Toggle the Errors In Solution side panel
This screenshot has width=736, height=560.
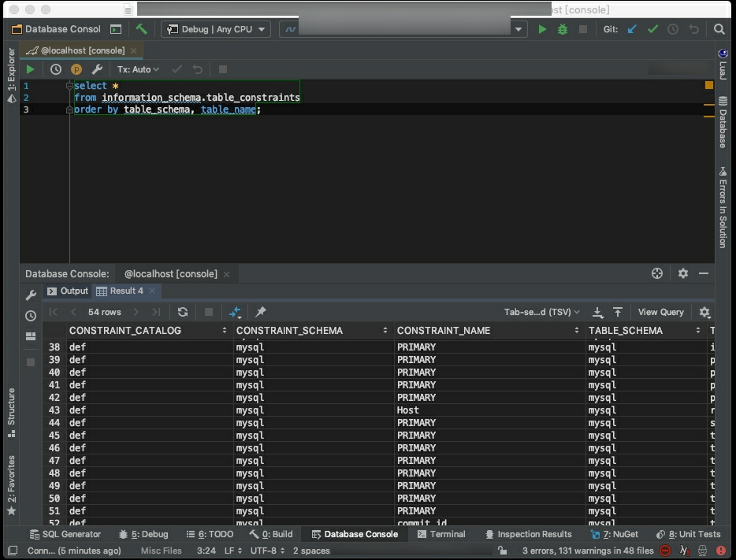pyautogui.click(x=723, y=207)
